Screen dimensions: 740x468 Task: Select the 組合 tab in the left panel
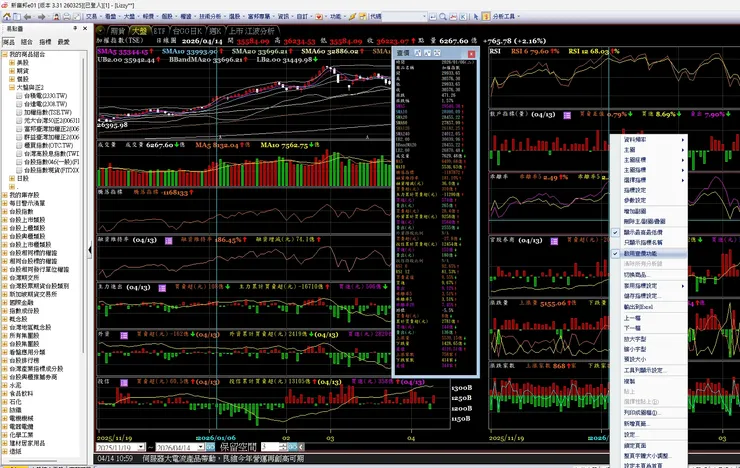pyautogui.click(x=27, y=42)
